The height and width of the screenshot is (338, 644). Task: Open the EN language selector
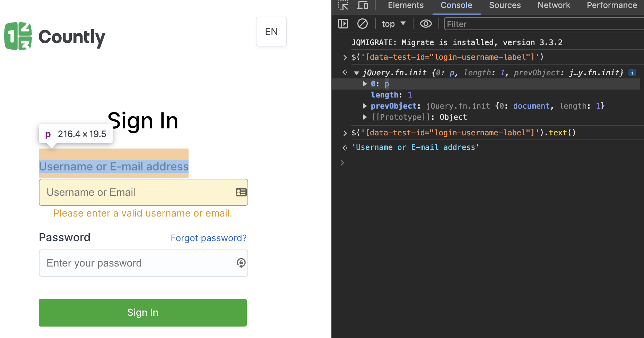271,32
